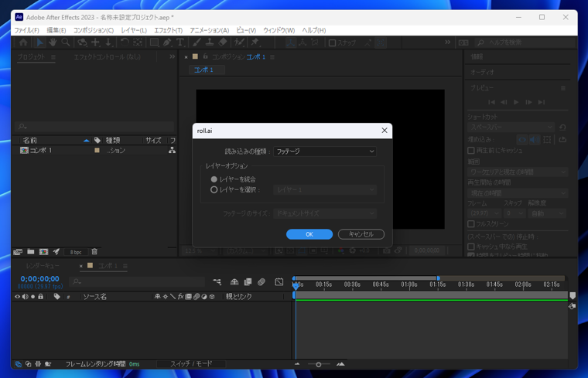Jump to first frame in preview panel

(x=491, y=102)
